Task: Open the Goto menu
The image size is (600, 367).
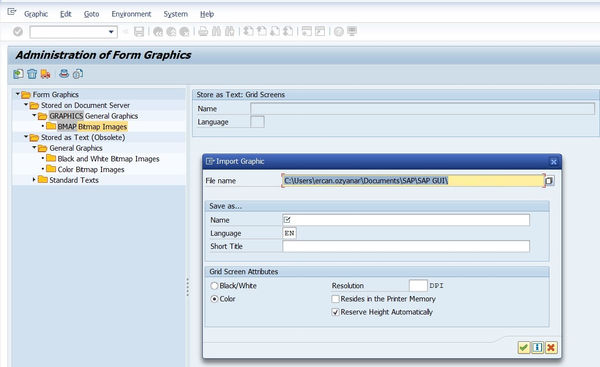Action: click(x=91, y=14)
